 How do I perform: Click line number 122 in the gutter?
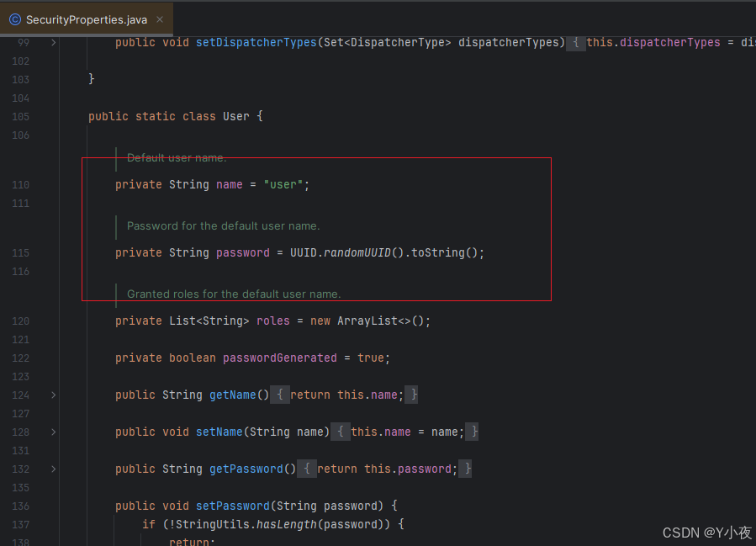21,358
